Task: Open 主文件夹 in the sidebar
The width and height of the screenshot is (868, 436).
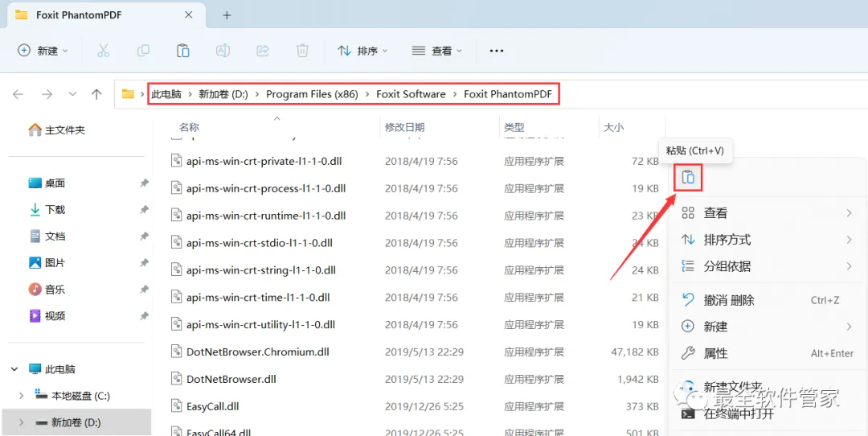Action: tap(56, 130)
